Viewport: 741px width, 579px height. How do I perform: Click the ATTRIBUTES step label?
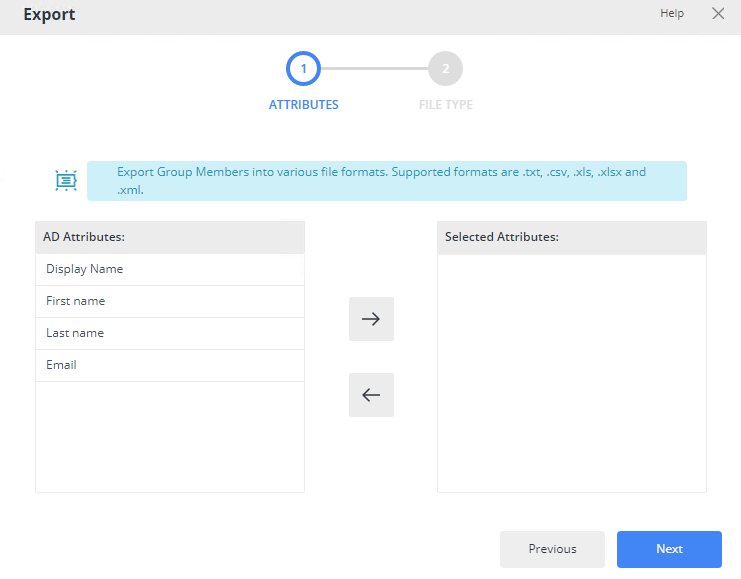click(x=303, y=104)
